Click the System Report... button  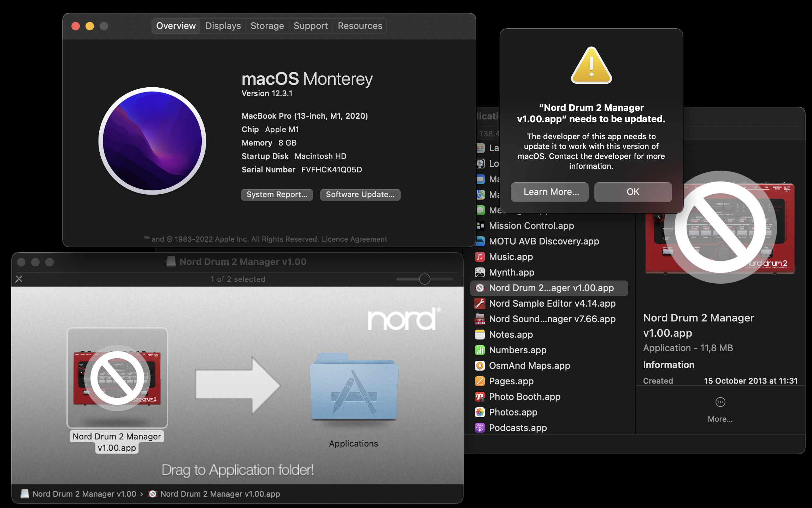(277, 195)
